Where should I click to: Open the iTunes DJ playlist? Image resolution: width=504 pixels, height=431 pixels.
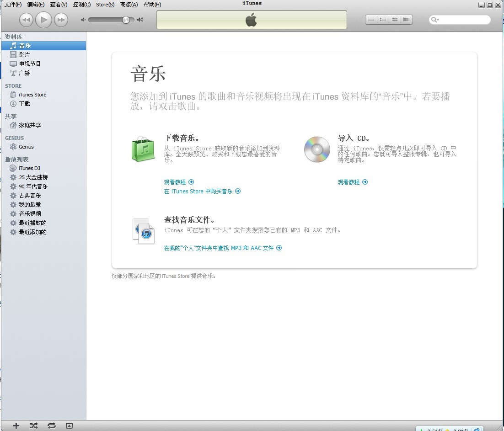click(44, 168)
